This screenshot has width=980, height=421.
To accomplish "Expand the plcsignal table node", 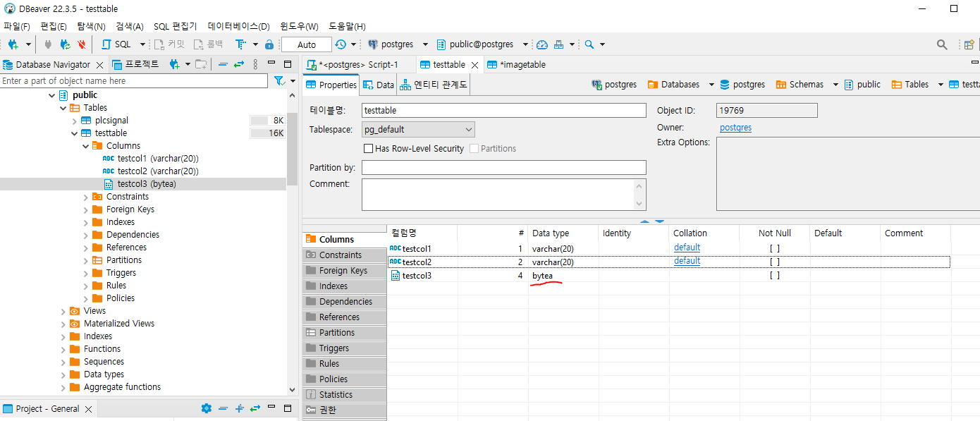I will (x=74, y=121).
